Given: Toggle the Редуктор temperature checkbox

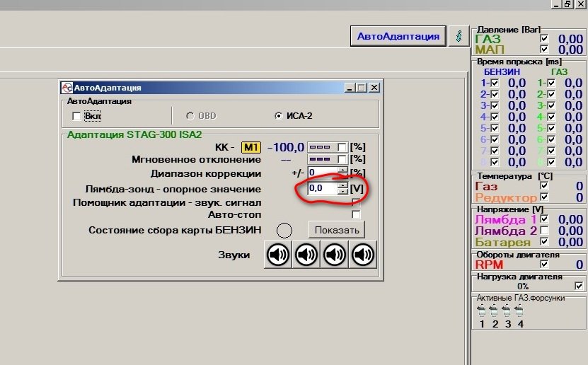Looking at the screenshot, I should [x=544, y=197].
